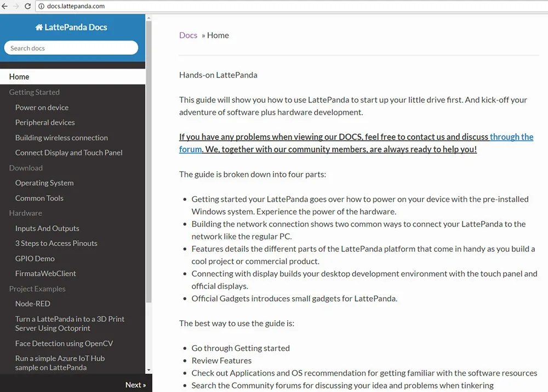Open Inputs And Outputs page
This screenshot has width=548, height=392.
[47, 228]
